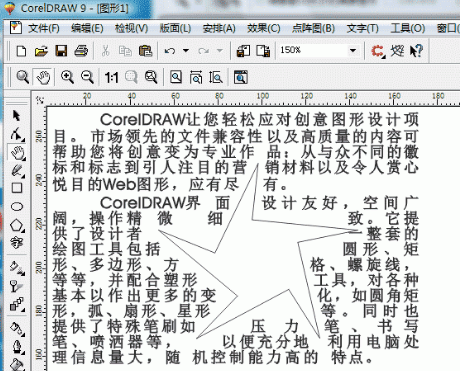Open the undo history dropdown arrow
Image resolution: width=460 pixels, height=371 pixels.
click(186, 51)
